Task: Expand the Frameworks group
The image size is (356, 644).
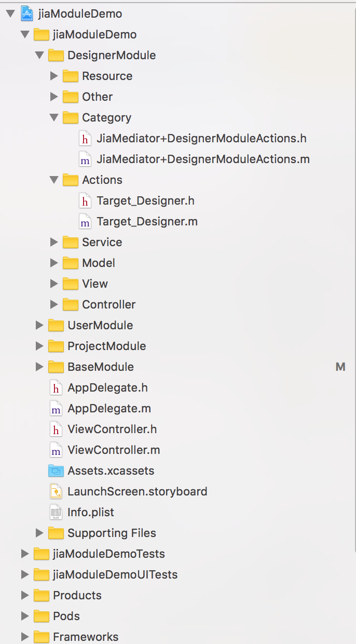Action: [x=24, y=637]
